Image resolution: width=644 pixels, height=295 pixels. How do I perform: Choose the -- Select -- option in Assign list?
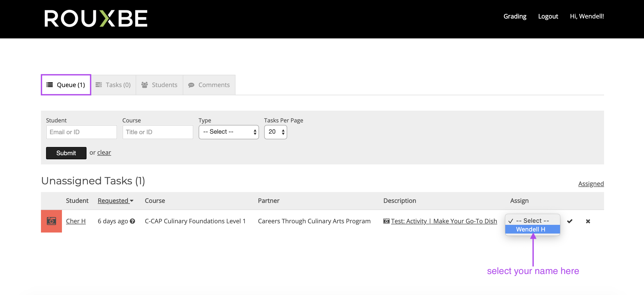tap(533, 220)
